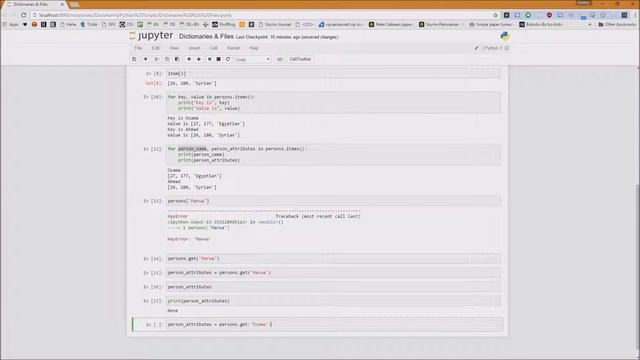Viewport: 640px width, 360px height.
Task: Click the highlighted person_name variable in loop cell
Action: (192, 149)
